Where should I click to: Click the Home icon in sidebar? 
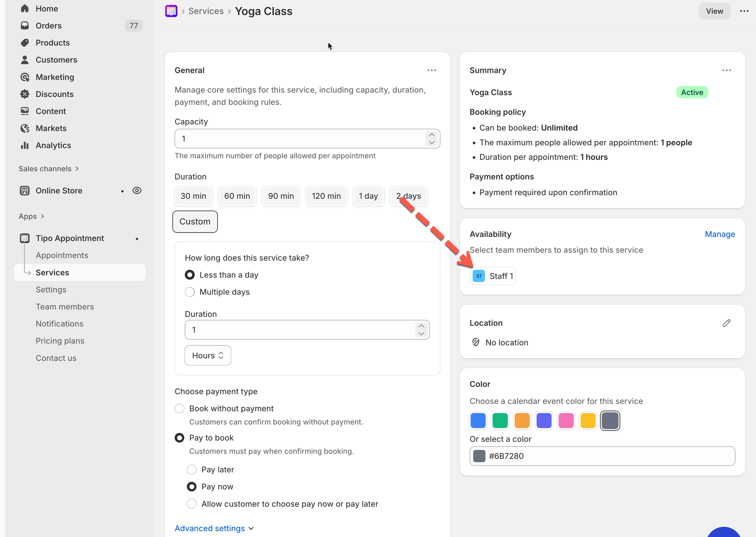pos(25,9)
